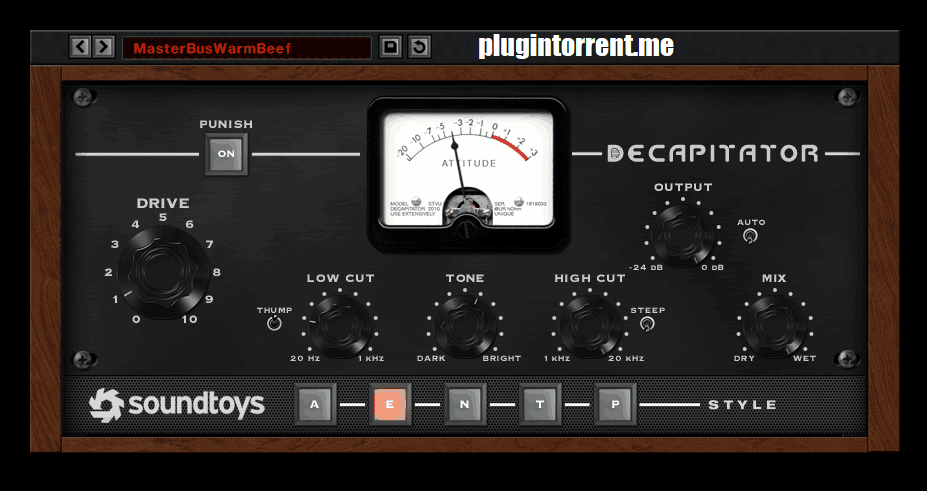Screen dimensions: 927x491
Task: Click the DARK tone label
Action: click(x=431, y=358)
